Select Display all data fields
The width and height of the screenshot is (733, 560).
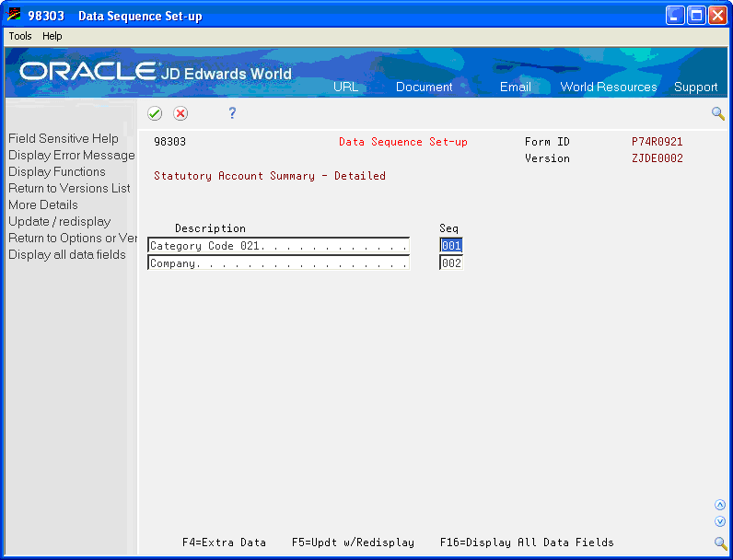(67, 255)
